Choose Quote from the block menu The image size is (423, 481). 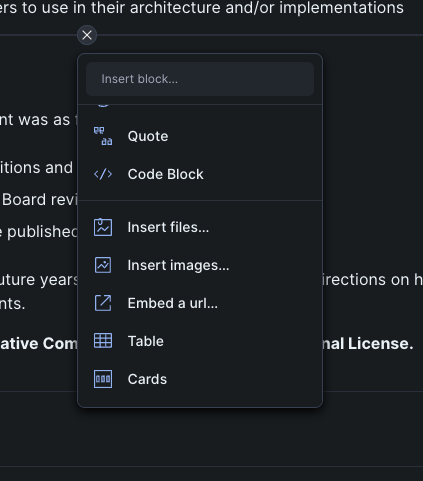(200, 136)
